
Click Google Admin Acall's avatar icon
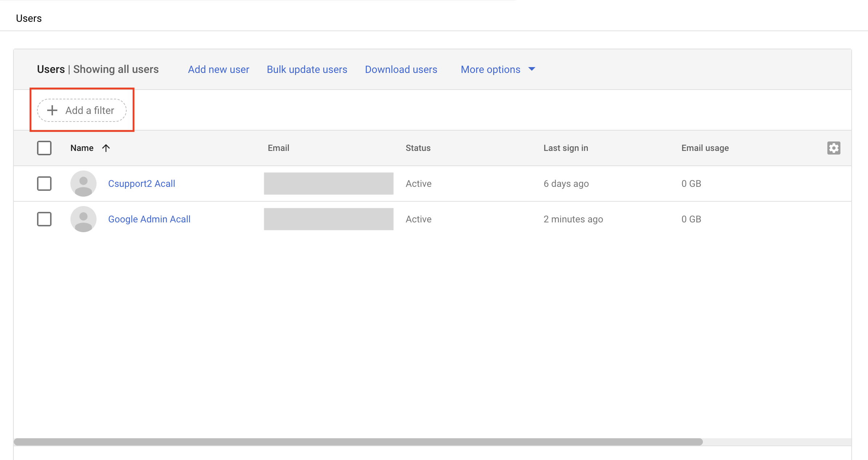(83, 219)
